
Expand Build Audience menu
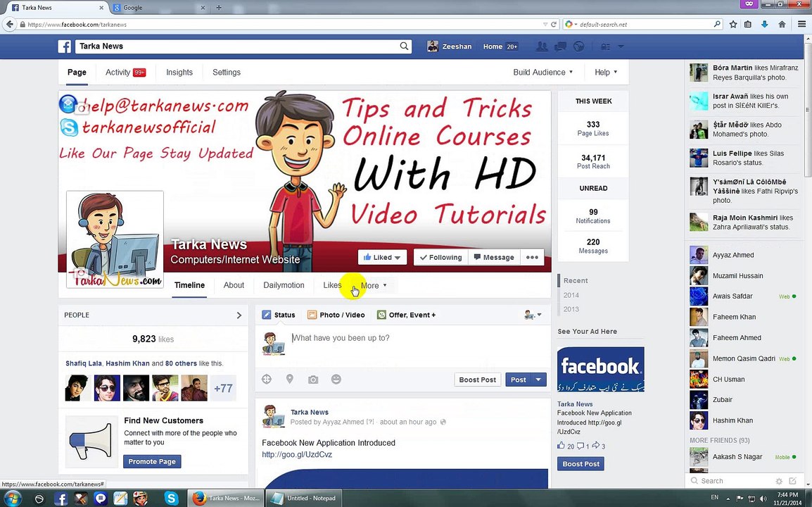coord(543,72)
